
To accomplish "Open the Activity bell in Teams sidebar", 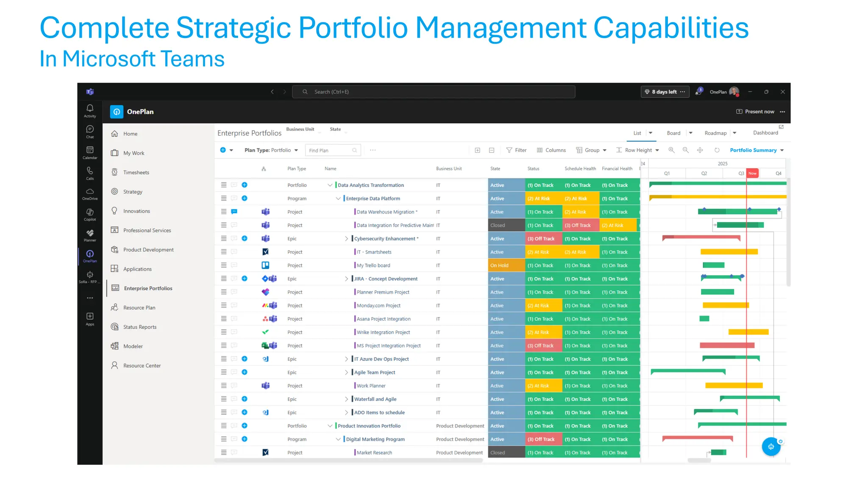I will click(x=90, y=111).
